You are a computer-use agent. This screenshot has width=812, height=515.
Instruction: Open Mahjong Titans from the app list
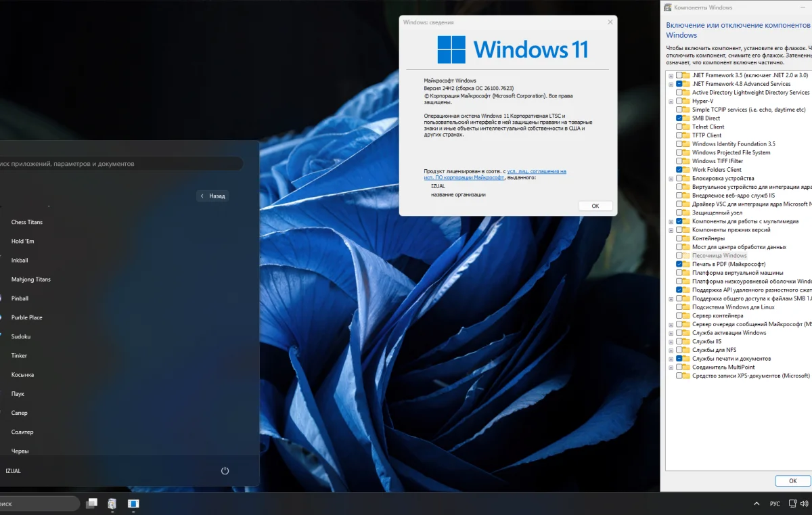[x=31, y=279]
